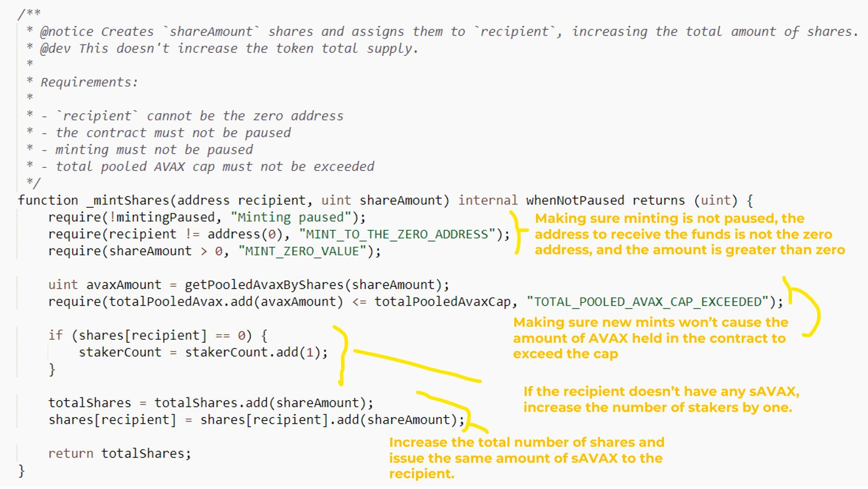Click the whenNotPaused modifier keyword
The height and width of the screenshot is (489, 868).
[x=575, y=201]
